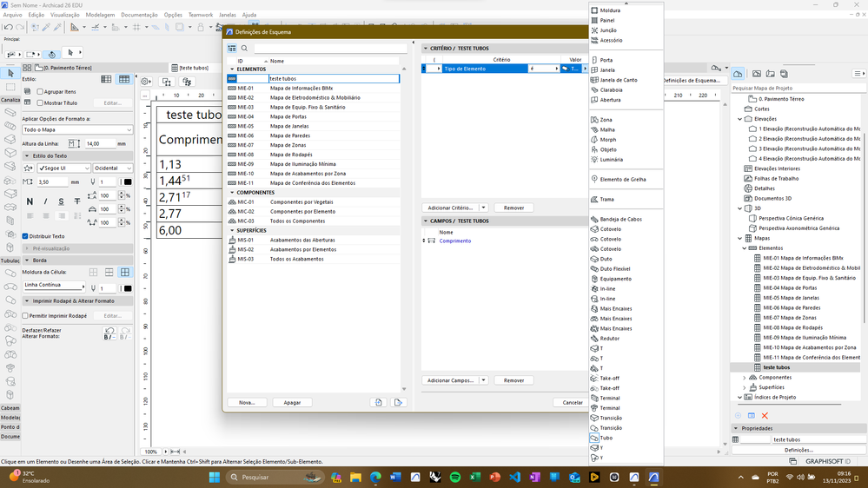Open the Teamwork menu

200,15
